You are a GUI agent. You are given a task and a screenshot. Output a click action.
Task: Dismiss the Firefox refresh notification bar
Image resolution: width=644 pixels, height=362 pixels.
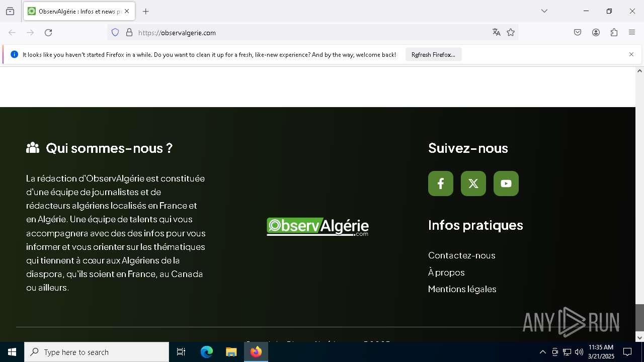pyautogui.click(x=631, y=54)
